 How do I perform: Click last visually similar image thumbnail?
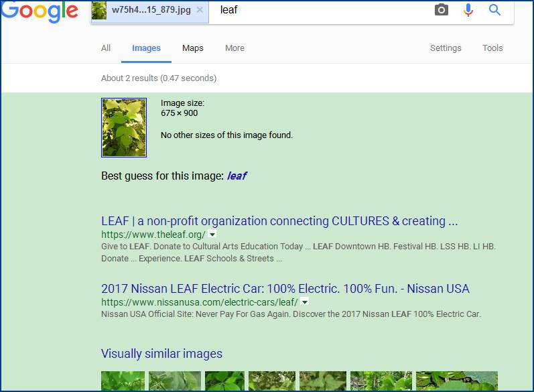pos(457,381)
